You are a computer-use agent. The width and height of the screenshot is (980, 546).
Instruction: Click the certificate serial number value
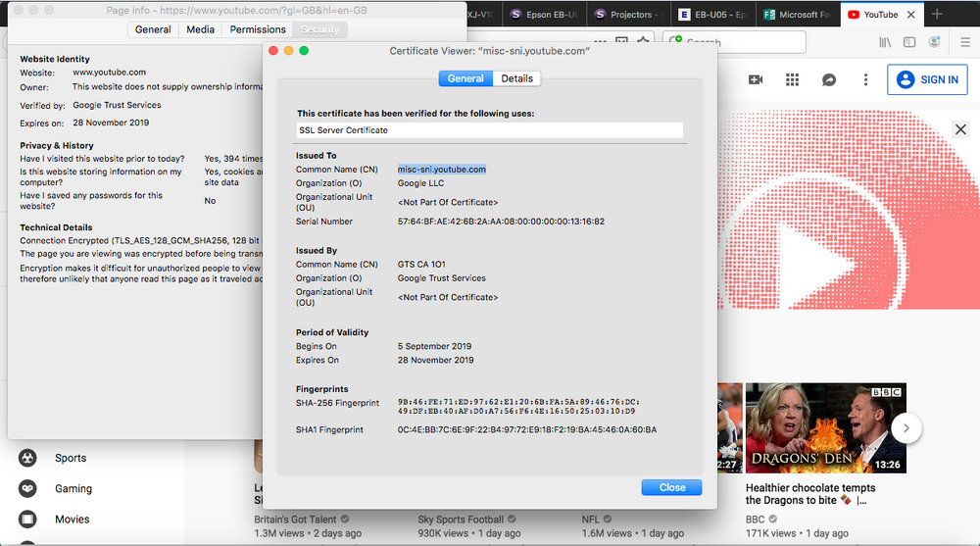coord(501,222)
